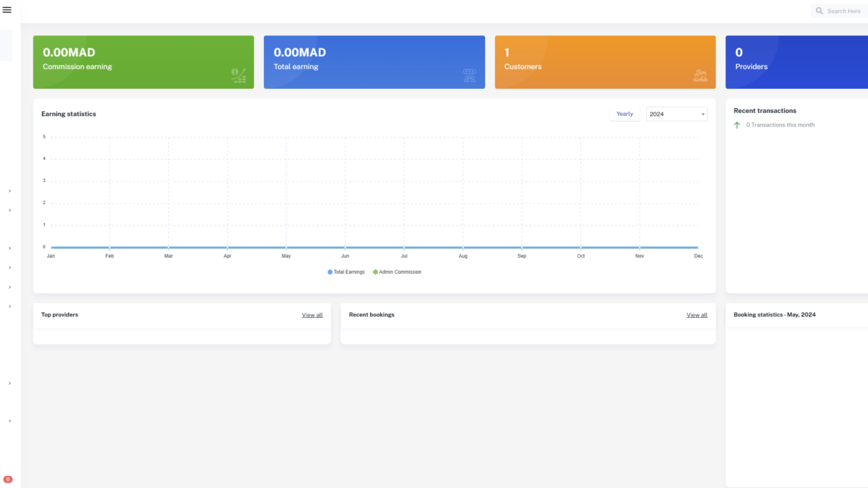868x488 pixels.
Task: Click the 5 value on the y-axis
Action: pos(44,137)
